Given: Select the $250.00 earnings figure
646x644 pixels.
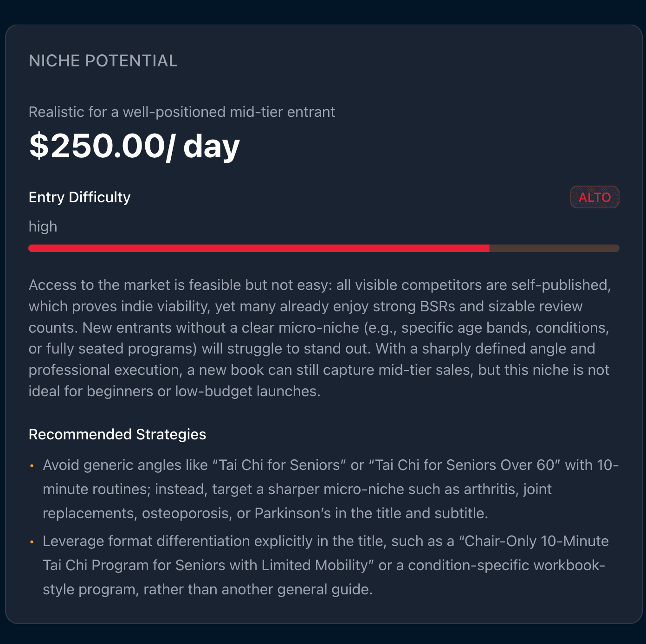Looking at the screenshot, I should point(97,146).
